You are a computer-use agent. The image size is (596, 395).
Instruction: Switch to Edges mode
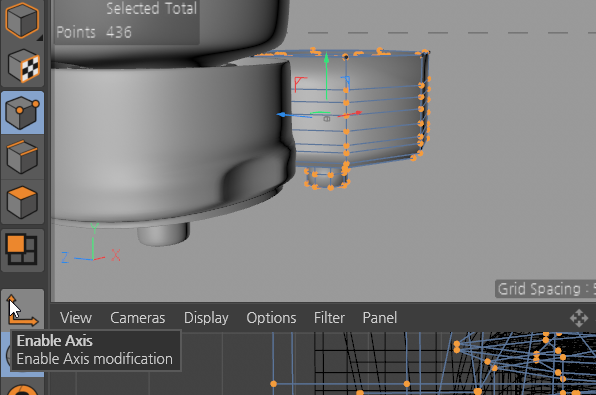pyautogui.click(x=23, y=157)
